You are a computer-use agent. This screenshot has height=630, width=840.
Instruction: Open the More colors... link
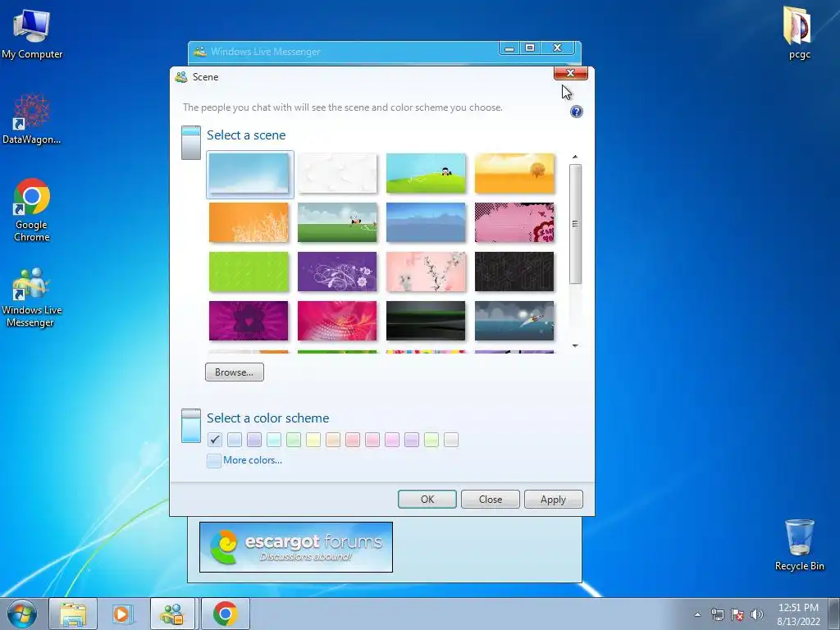(x=253, y=460)
